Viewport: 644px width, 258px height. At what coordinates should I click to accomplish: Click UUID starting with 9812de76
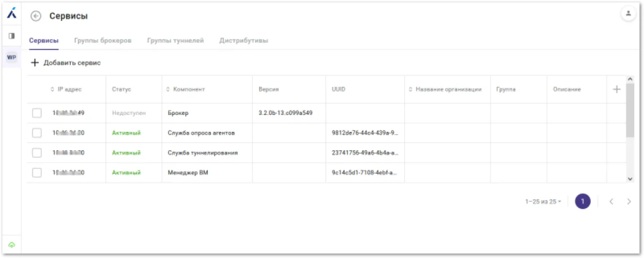365,133
